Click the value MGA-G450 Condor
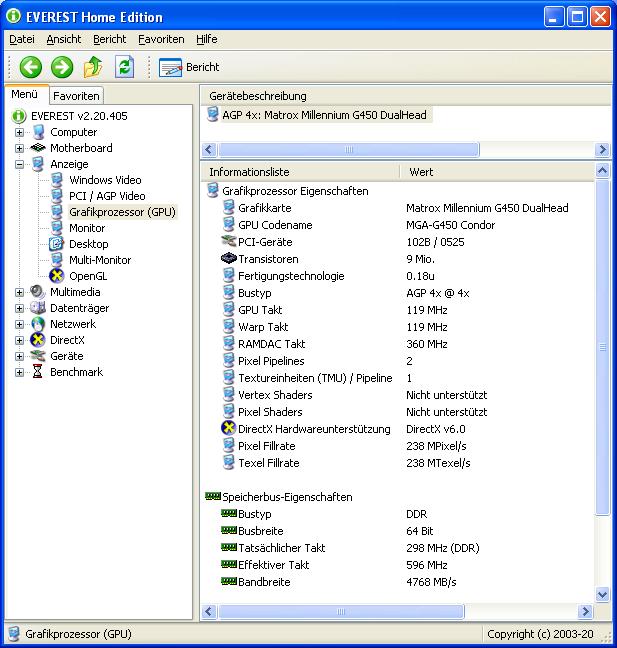This screenshot has height=648, width=617. (x=450, y=225)
